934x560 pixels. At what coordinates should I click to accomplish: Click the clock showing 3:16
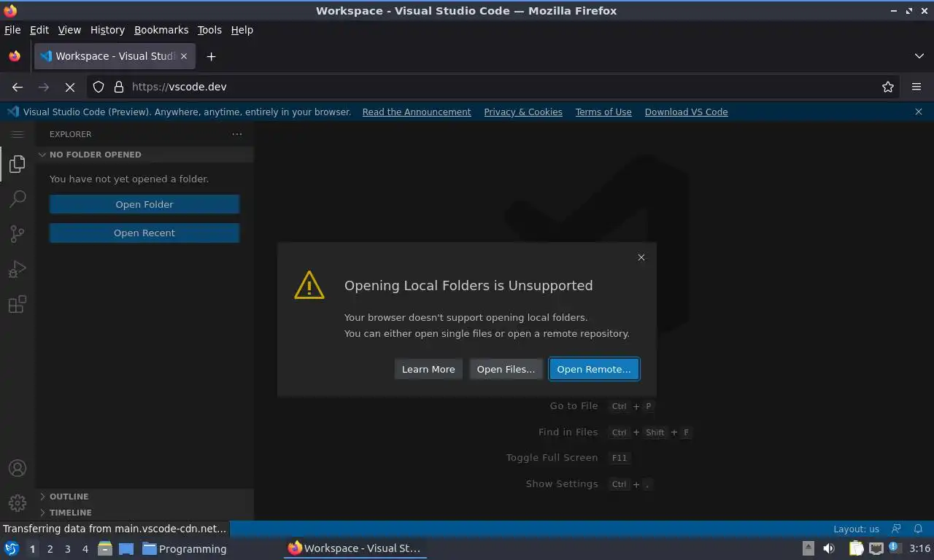coord(919,548)
